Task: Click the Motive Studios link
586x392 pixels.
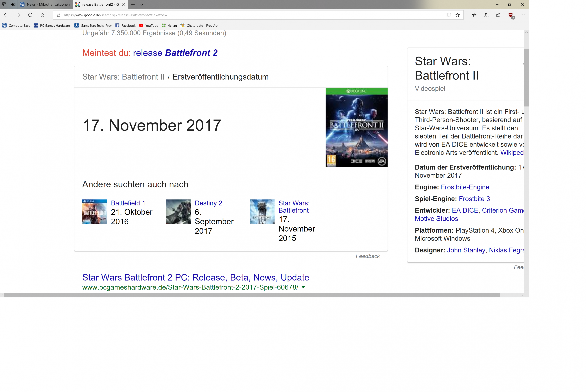Action: point(436,219)
